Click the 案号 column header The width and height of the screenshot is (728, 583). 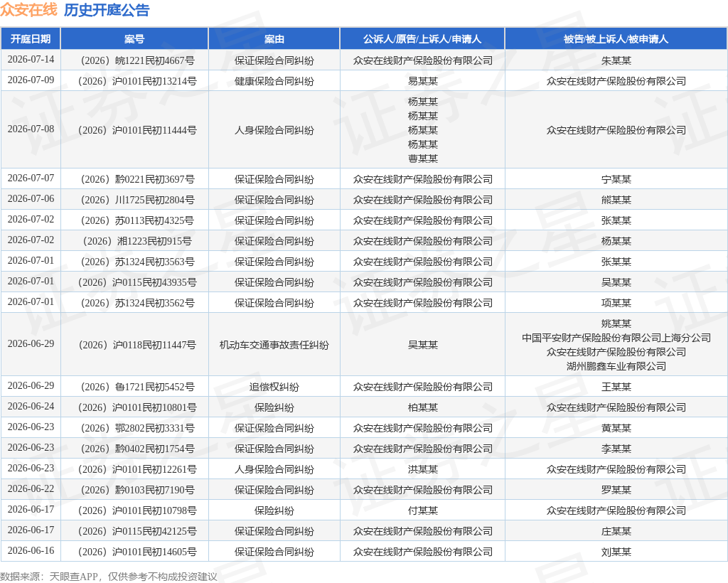(x=134, y=39)
